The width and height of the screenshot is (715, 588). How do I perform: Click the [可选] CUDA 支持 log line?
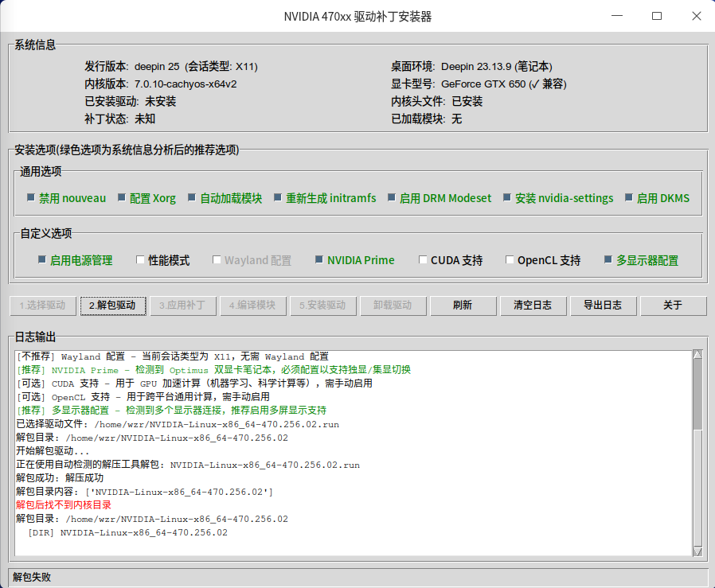pos(194,384)
